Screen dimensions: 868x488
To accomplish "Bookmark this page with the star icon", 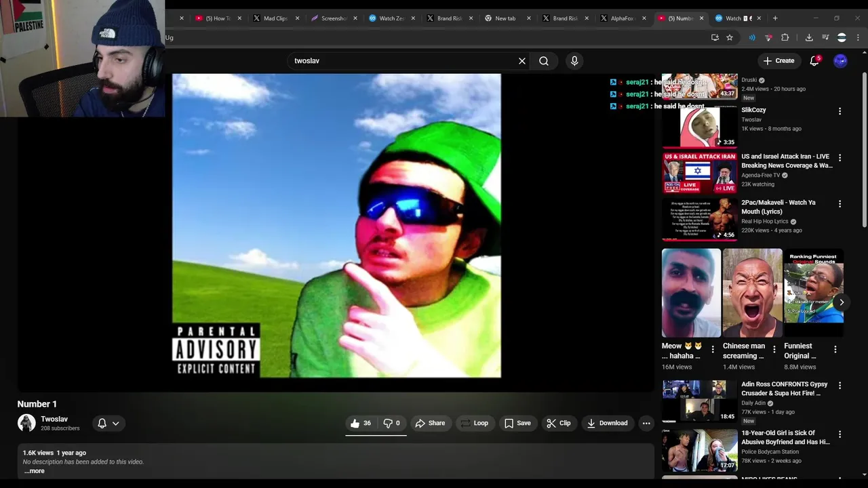I will pos(730,37).
